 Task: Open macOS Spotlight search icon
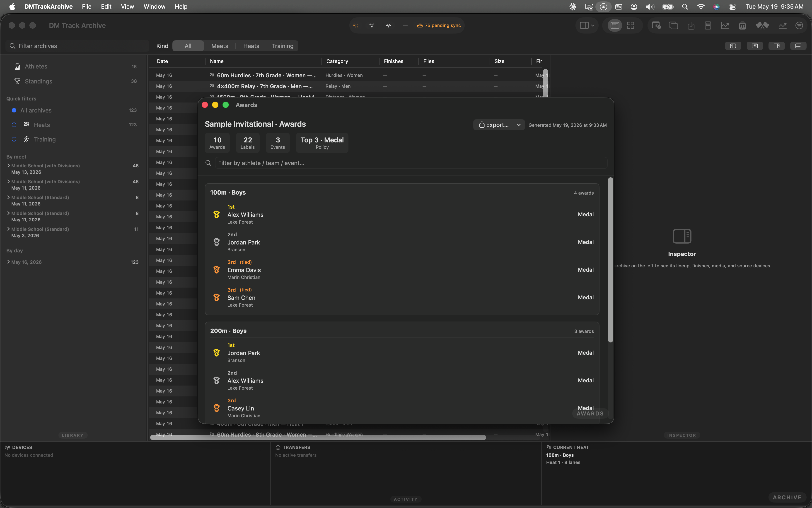[685, 6]
